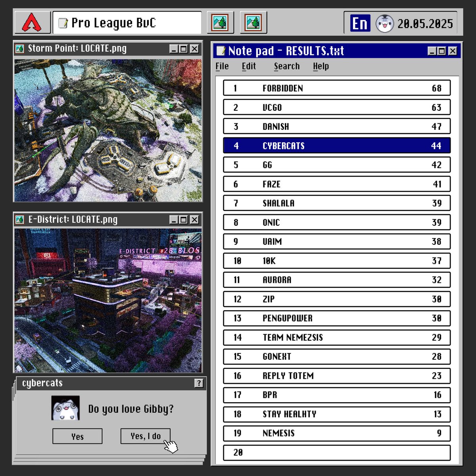Image resolution: width=476 pixels, height=476 pixels.
Task: Click the cybercats dialog title text
Action: (42, 383)
